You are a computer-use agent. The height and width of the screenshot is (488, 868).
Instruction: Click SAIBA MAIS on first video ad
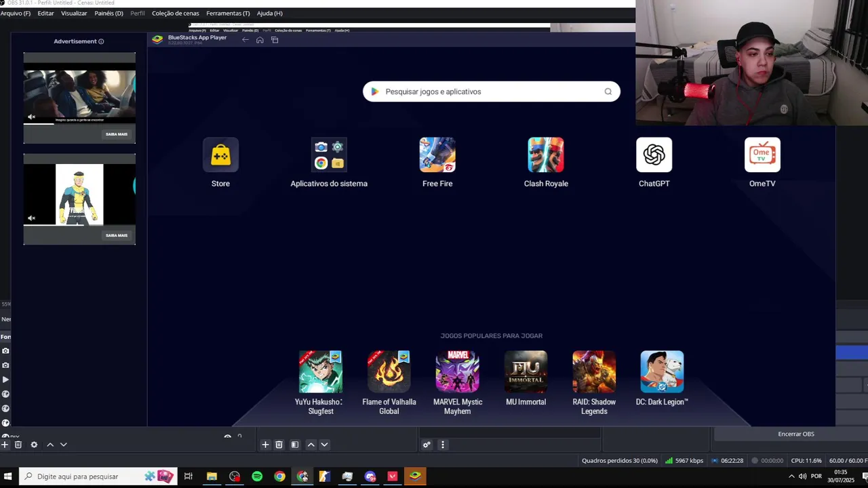click(x=117, y=134)
